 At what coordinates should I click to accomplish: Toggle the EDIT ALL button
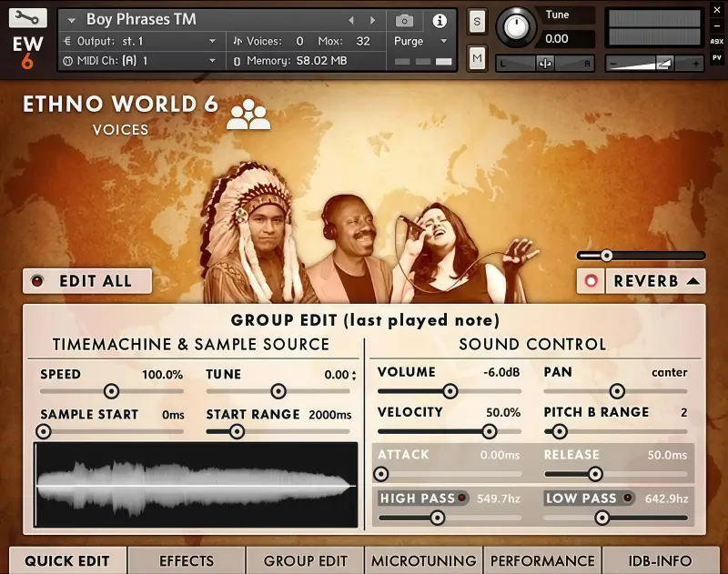point(87,281)
